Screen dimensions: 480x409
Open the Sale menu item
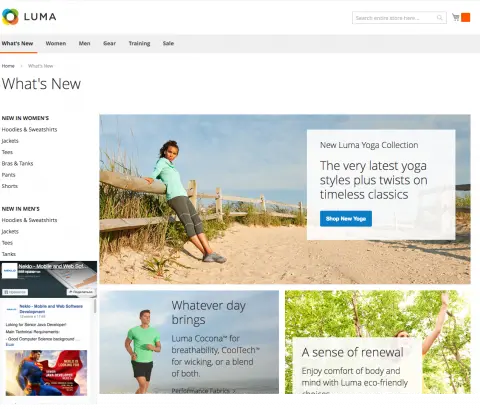click(168, 43)
